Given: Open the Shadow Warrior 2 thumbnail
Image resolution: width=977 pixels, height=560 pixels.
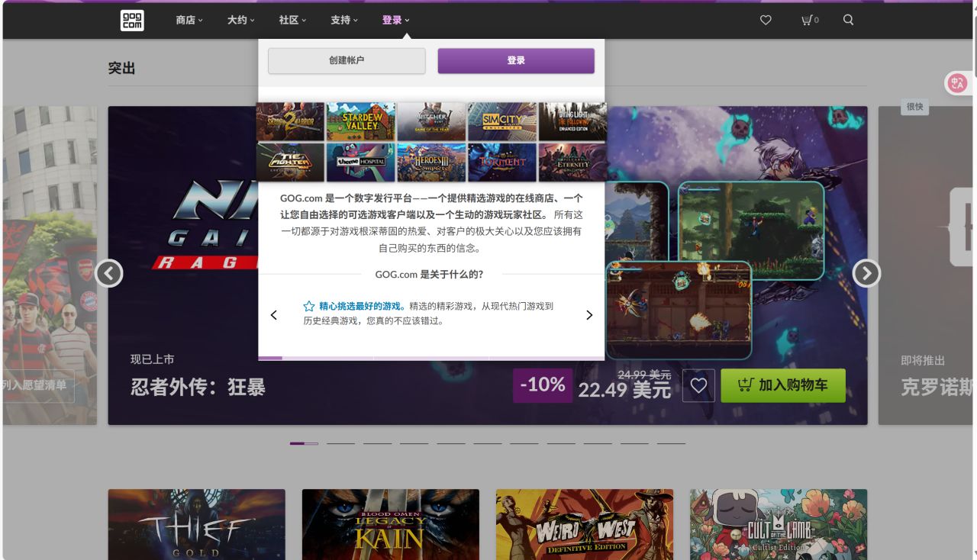Looking at the screenshot, I should click(x=291, y=121).
